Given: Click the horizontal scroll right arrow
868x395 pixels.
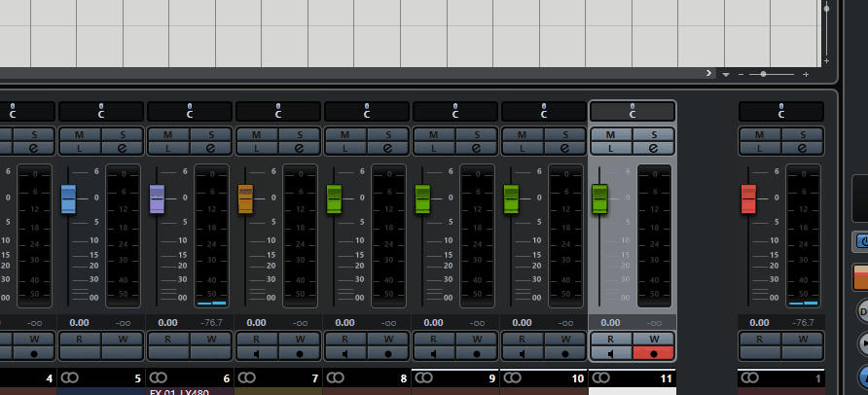Looking at the screenshot, I should pyautogui.click(x=709, y=74).
